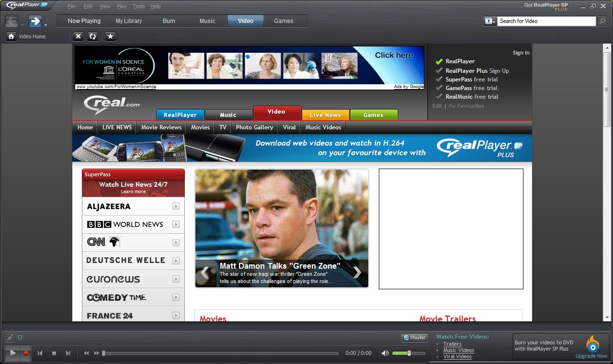Add a favourite with the star icon
The image size is (613, 364).
tap(110, 36)
